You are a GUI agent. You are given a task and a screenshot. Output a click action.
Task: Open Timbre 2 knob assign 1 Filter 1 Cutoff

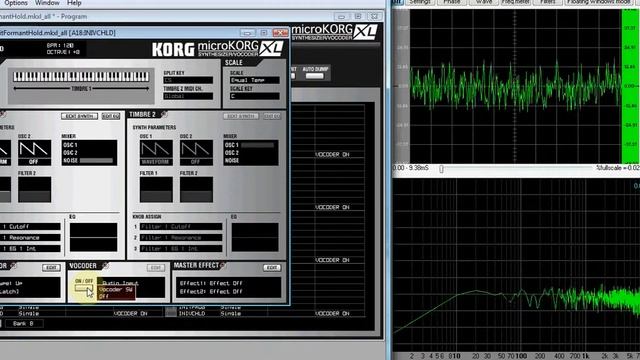point(181,227)
